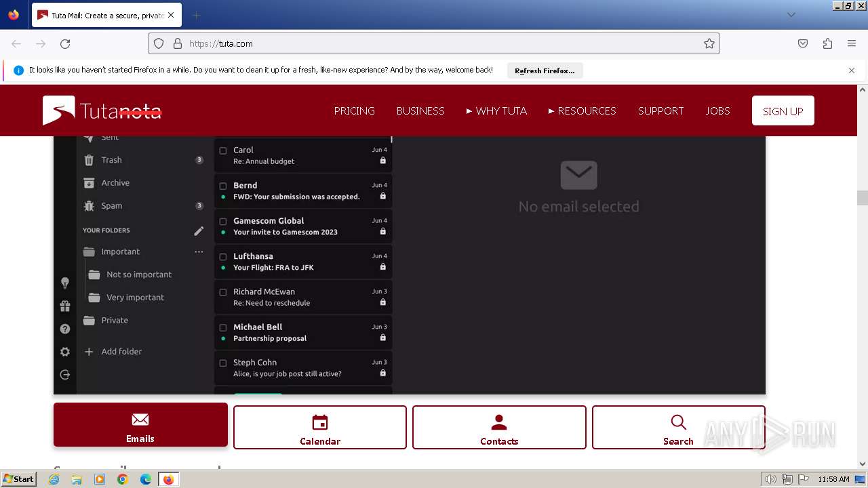Click the lightbulb icon in sidebar

(65, 283)
